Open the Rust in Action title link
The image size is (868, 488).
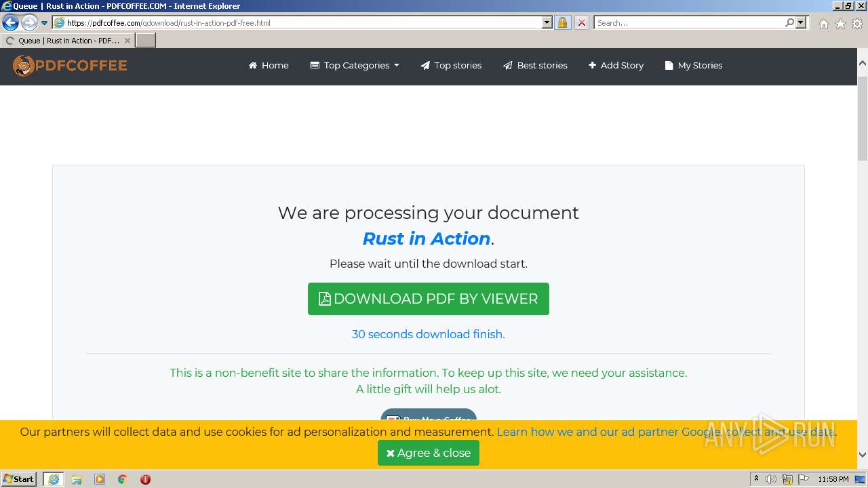(427, 239)
